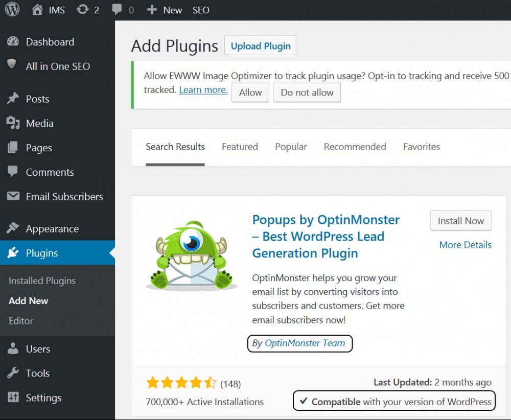Open All in One SEO menu
This screenshot has width=511, height=420.
(58, 66)
